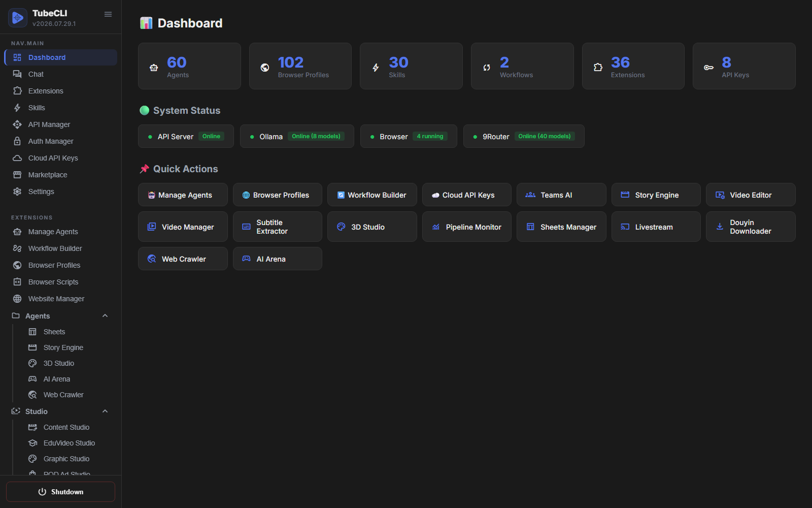This screenshot has height=508, width=812.
Task: Click Browser Profiles globe icon in sidebar
Action: tap(17, 265)
